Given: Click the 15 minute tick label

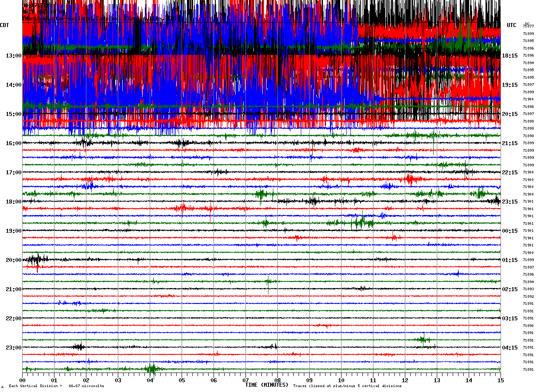Looking at the screenshot, I should tap(501, 380).
